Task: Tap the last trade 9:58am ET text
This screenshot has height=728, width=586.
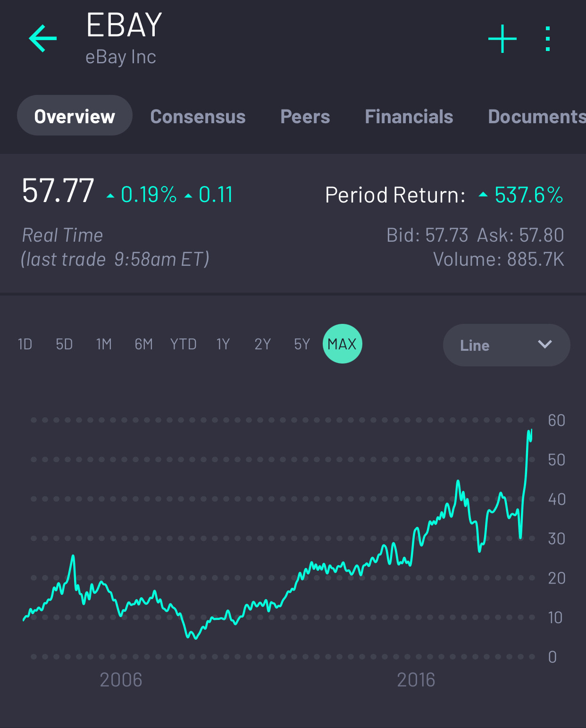Action: click(115, 259)
